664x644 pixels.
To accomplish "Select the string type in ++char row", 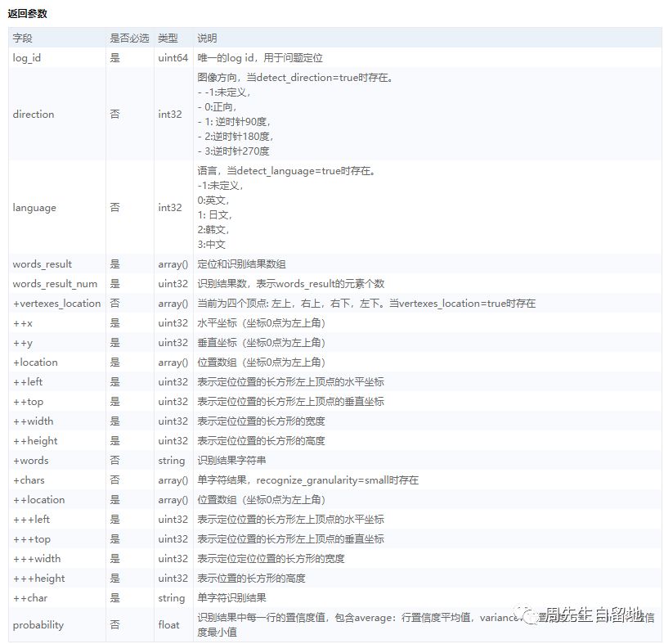I will pyautogui.click(x=172, y=598).
